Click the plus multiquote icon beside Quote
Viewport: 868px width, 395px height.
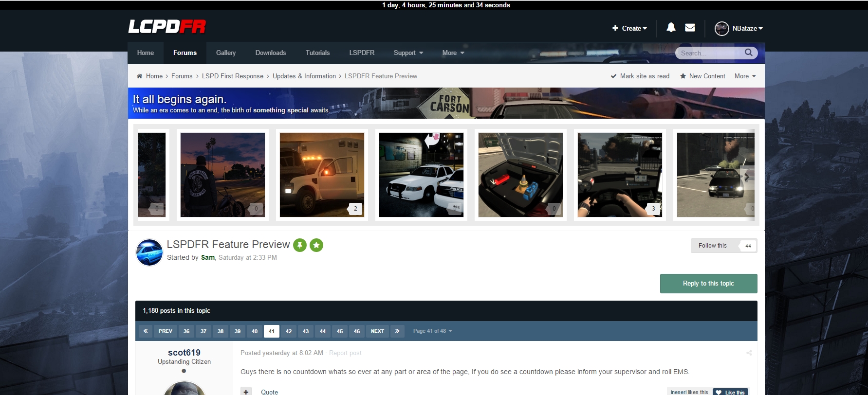click(246, 392)
